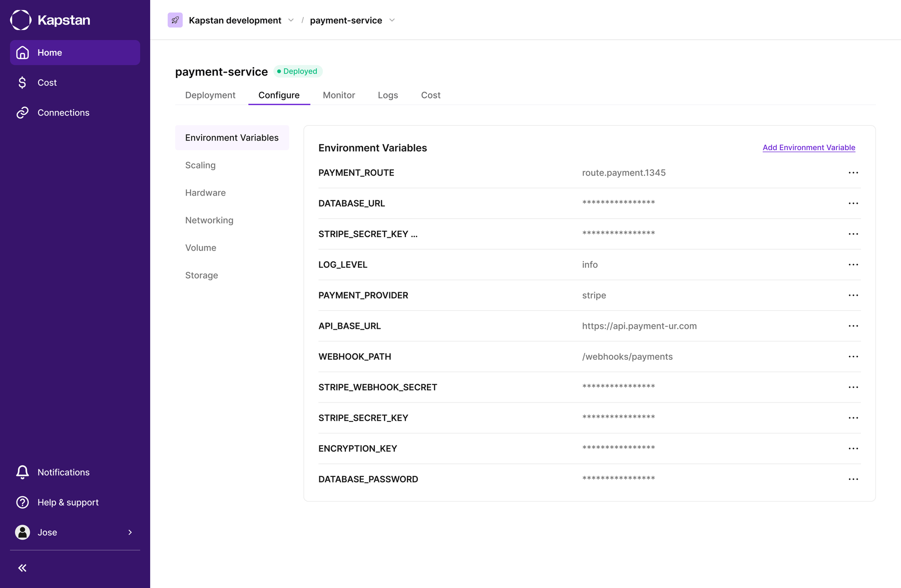Image resolution: width=901 pixels, height=588 pixels.
Task: Click the payment-service breadcrumb text
Action: [x=346, y=20]
